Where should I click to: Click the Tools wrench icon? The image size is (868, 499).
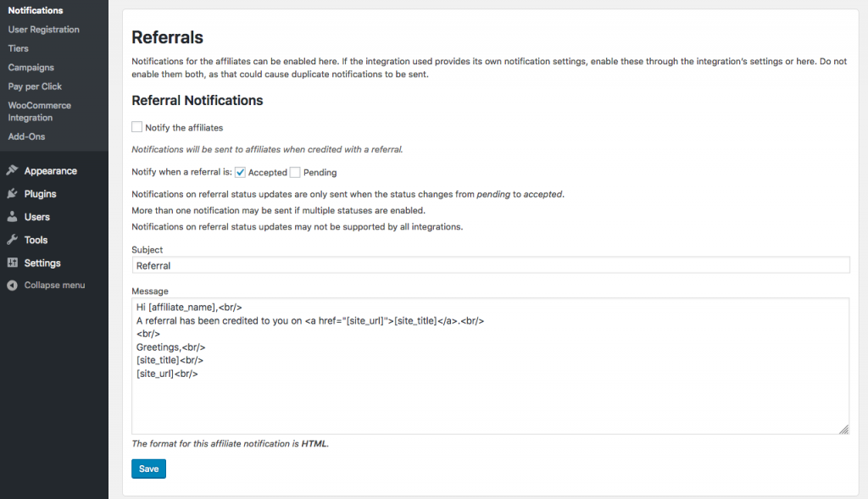click(12, 240)
